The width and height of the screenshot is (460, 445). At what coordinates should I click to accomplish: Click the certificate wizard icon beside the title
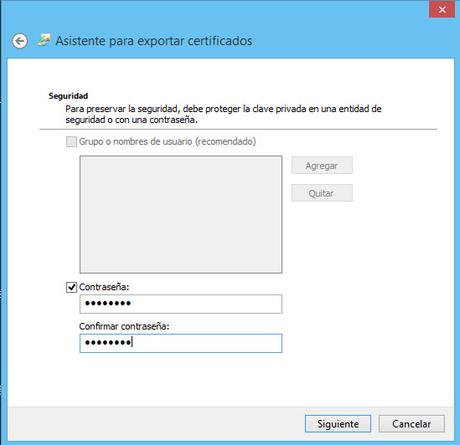pyautogui.click(x=44, y=40)
